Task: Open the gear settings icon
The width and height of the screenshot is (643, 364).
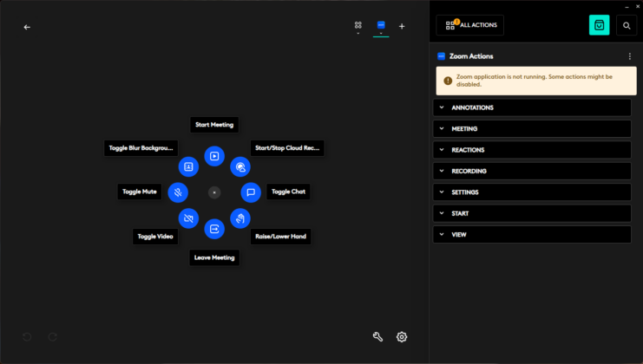Action: [x=402, y=336]
